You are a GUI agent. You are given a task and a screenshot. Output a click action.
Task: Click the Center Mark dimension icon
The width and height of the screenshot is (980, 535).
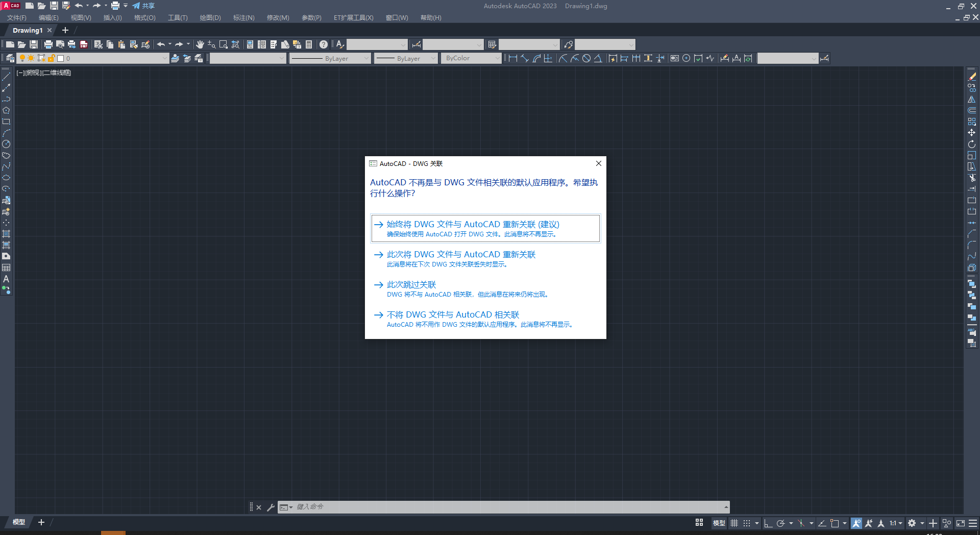coord(687,58)
